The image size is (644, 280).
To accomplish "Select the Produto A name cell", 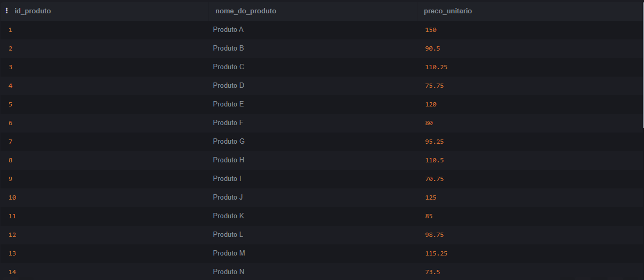I will [x=228, y=30].
